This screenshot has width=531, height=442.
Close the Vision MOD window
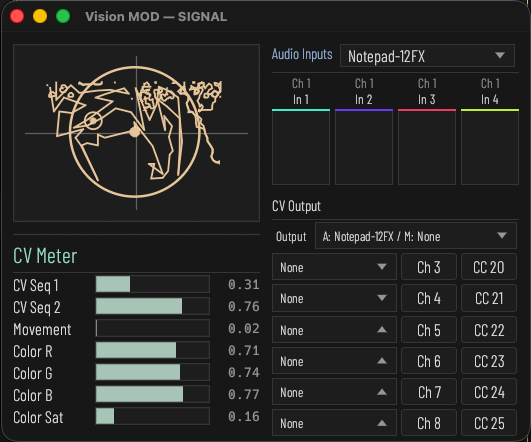coord(17,16)
